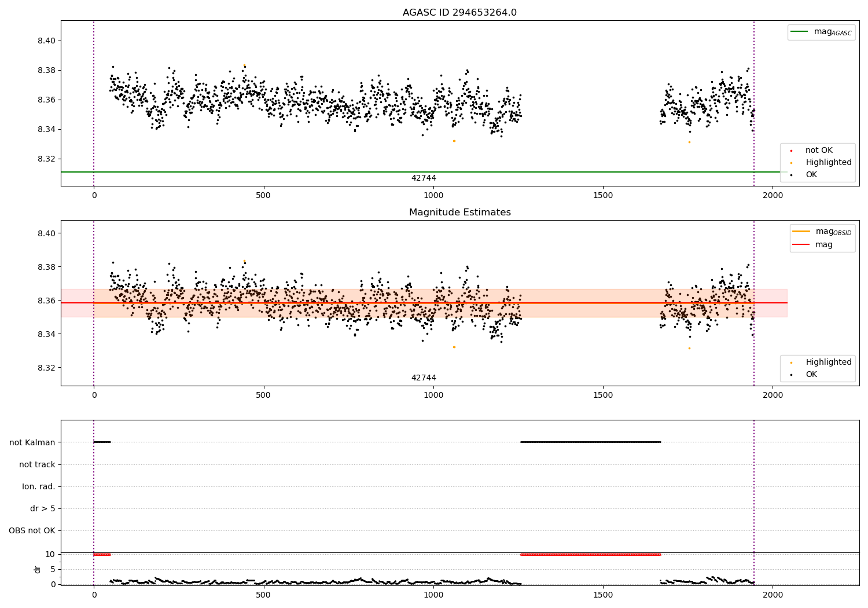Click the 'OBS not OK' axis label

coord(32,530)
